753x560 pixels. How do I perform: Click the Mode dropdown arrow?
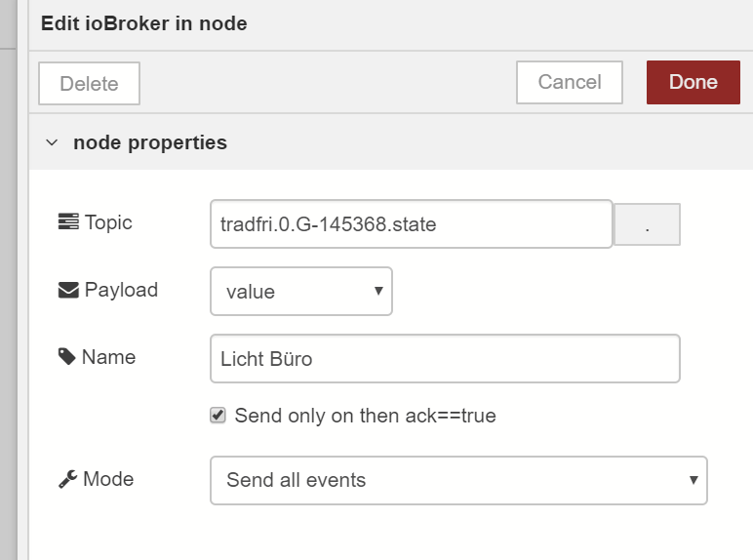pyautogui.click(x=694, y=480)
